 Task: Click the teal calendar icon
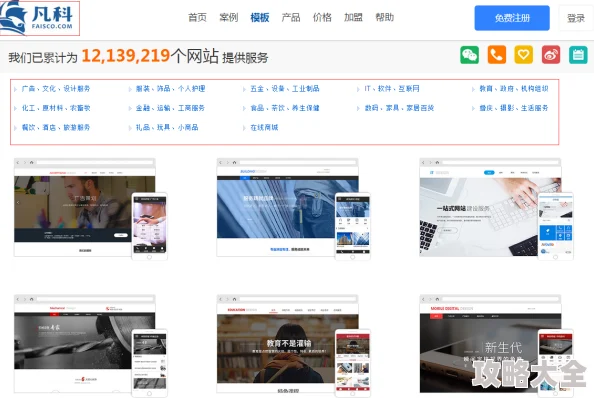(578, 55)
